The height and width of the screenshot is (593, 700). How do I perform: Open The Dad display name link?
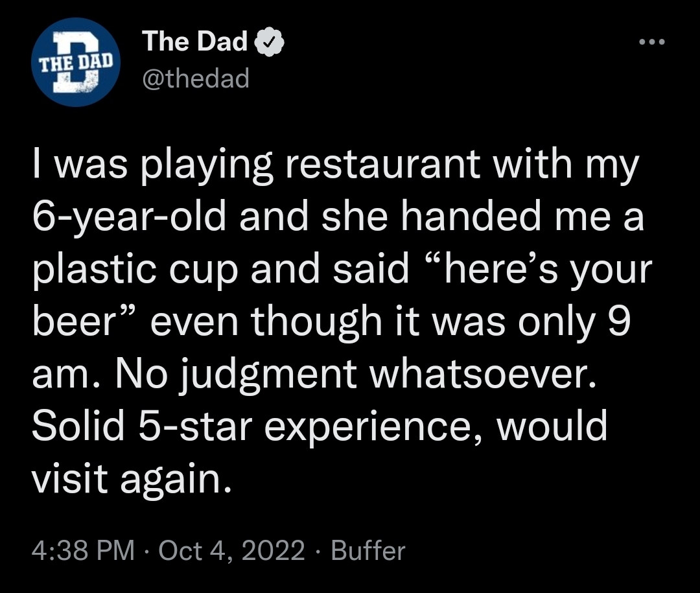[196, 42]
